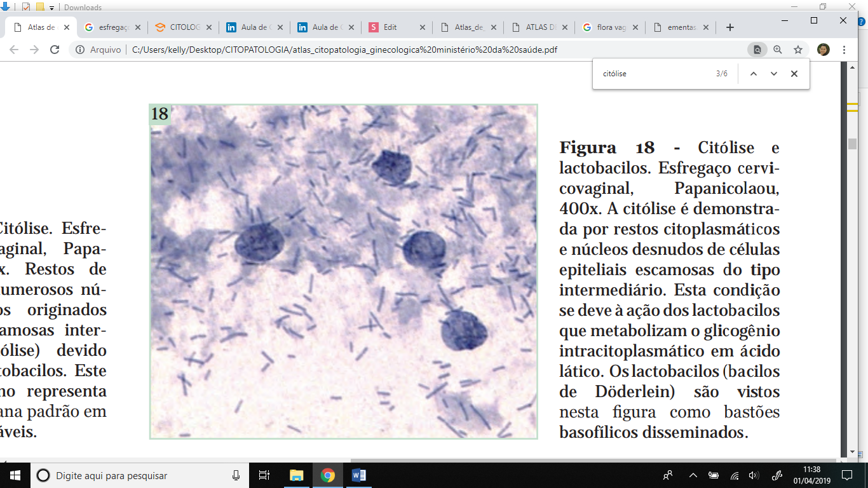Open the second LinkedIn Aula de tab
This screenshot has width=868, height=488.
326,27
